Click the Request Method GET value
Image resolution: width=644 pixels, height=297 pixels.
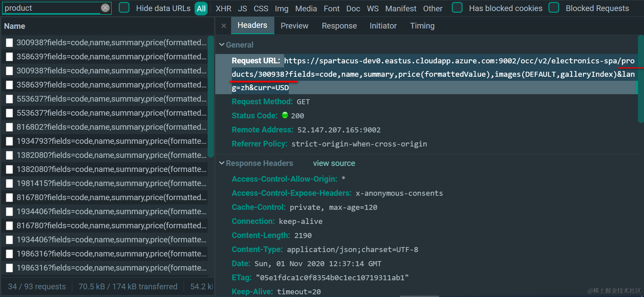303,102
